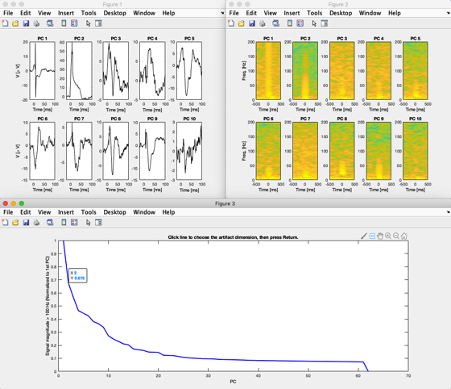Click Insert Legend icon in Figure 3 toolbar
The height and width of the screenshot is (389, 451).
(x=74, y=222)
